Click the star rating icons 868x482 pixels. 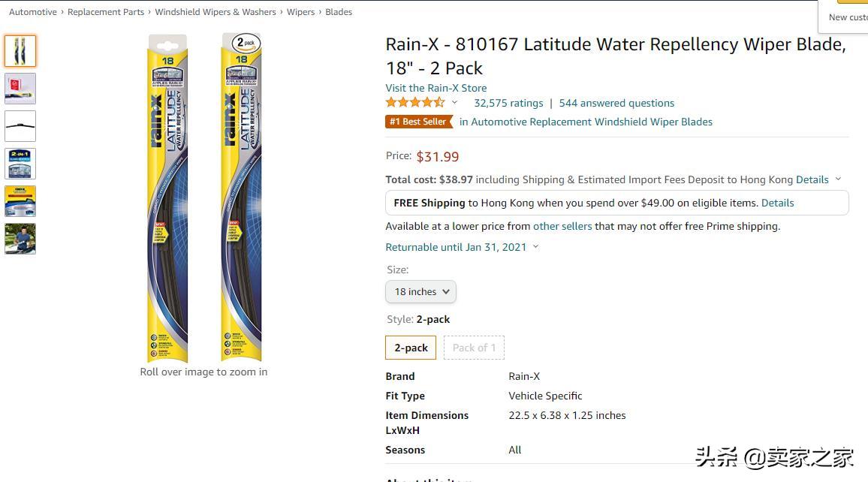pos(415,103)
